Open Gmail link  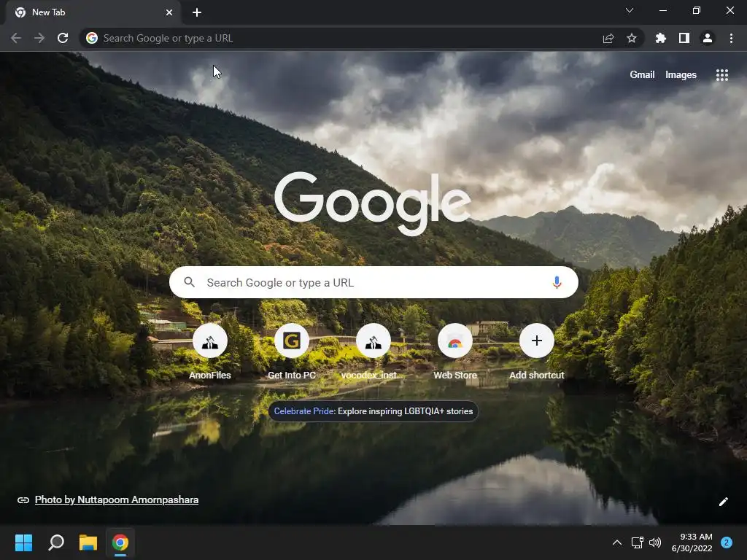click(642, 75)
